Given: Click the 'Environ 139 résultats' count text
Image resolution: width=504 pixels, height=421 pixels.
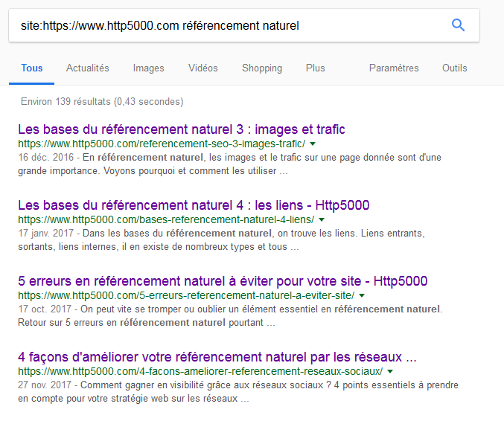Looking at the screenshot, I should click(x=102, y=101).
